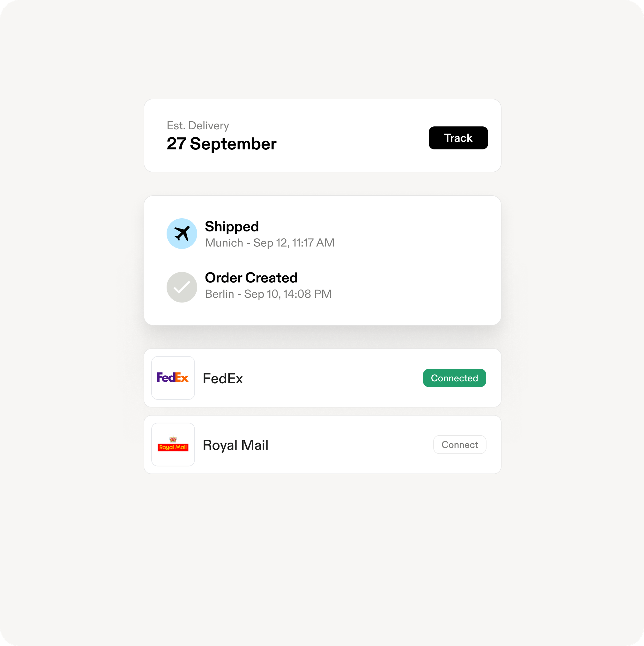Click the FedEx carrier name text

tap(223, 378)
